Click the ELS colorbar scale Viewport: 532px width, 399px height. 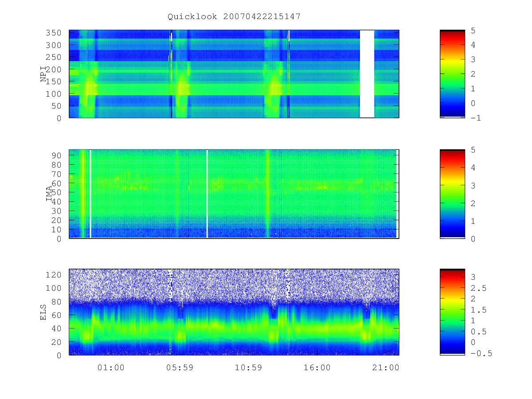(x=452, y=312)
